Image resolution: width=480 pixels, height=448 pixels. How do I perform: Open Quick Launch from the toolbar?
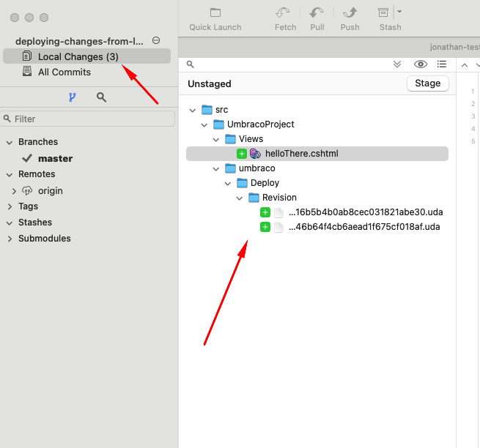coord(215,20)
